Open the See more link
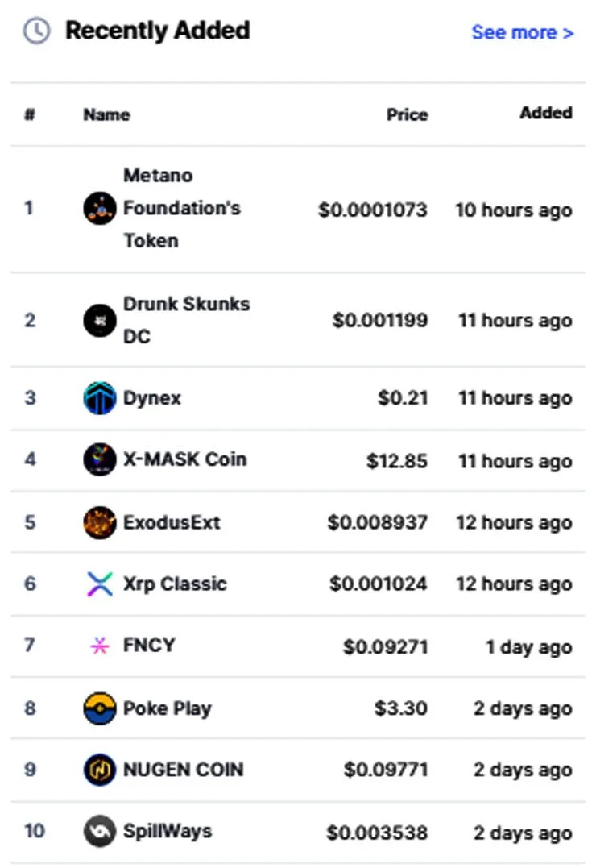 [523, 33]
